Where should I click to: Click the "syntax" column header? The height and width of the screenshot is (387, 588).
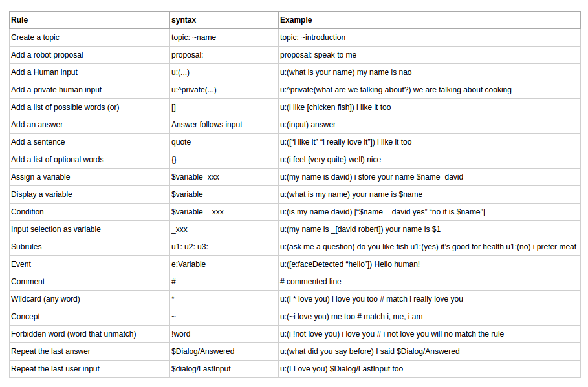pos(184,20)
